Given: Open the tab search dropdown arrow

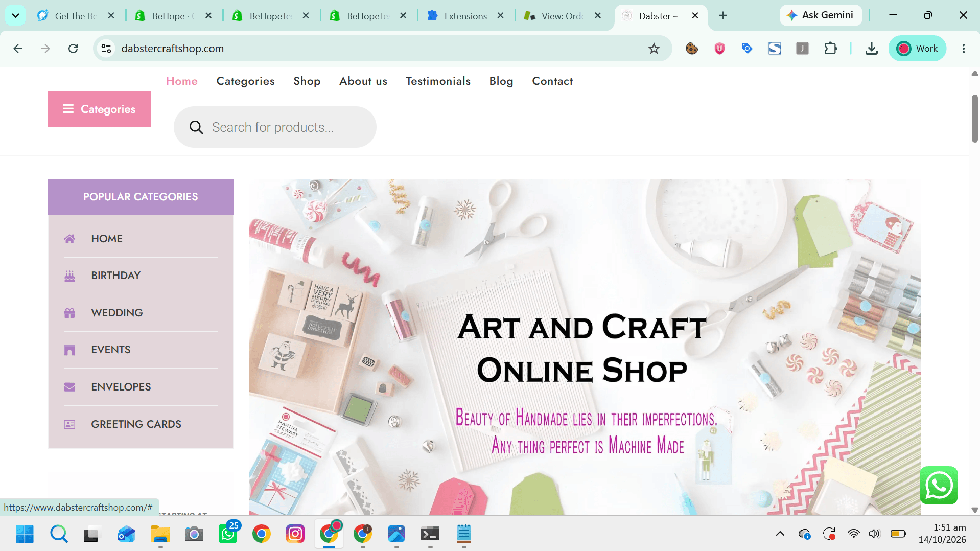Looking at the screenshot, I should click(15, 15).
